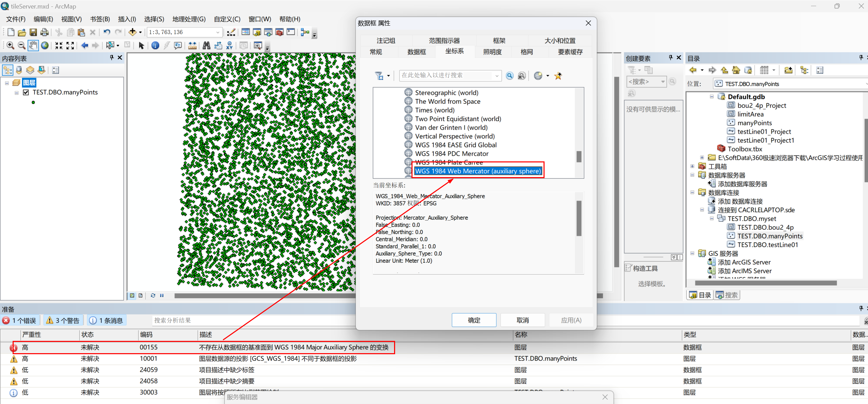Open the 地理处理(G) menu

pos(189,19)
